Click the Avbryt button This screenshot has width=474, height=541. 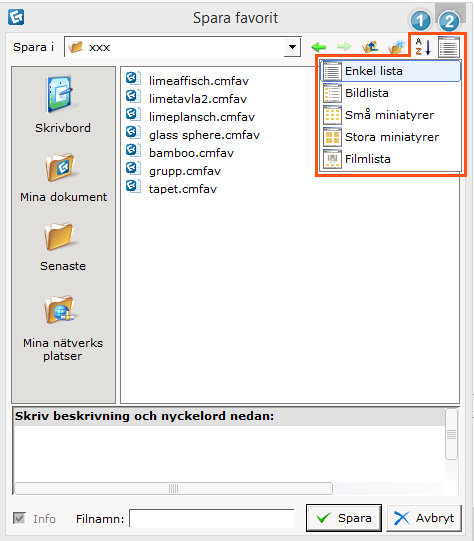pos(424,518)
